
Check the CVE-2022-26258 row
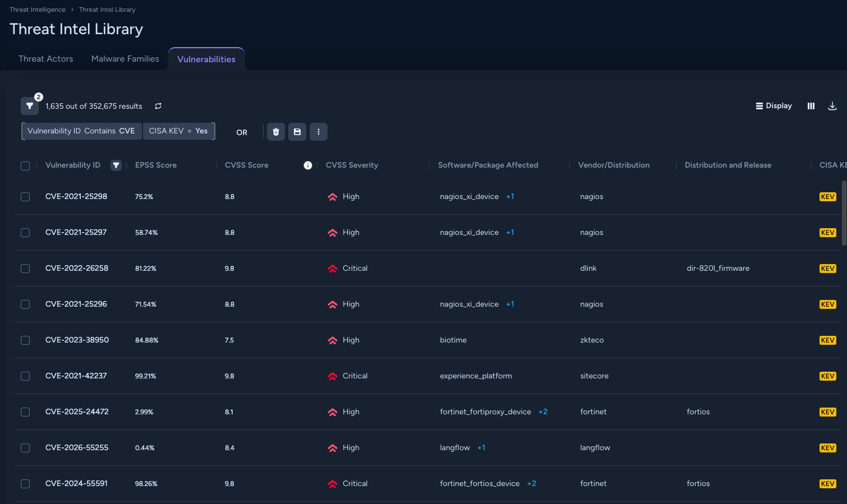25,269
